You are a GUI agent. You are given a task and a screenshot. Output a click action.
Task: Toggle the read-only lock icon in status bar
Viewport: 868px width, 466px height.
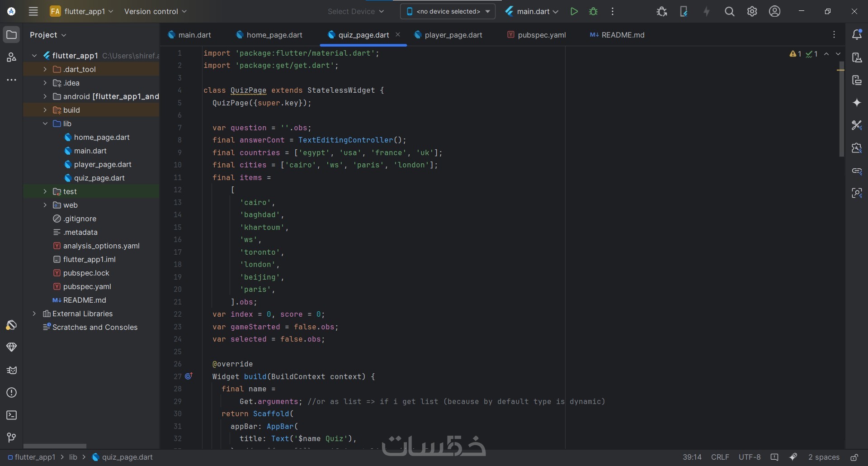[x=854, y=457]
